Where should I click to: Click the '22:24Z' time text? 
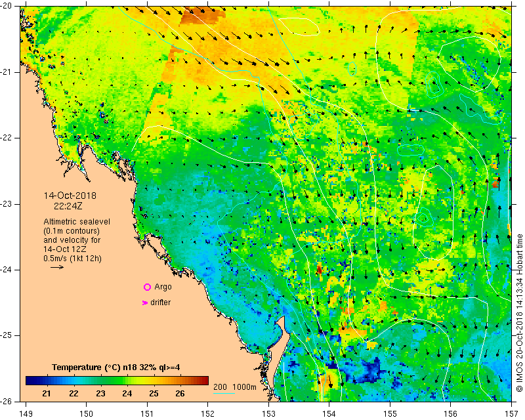click(x=68, y=206)
